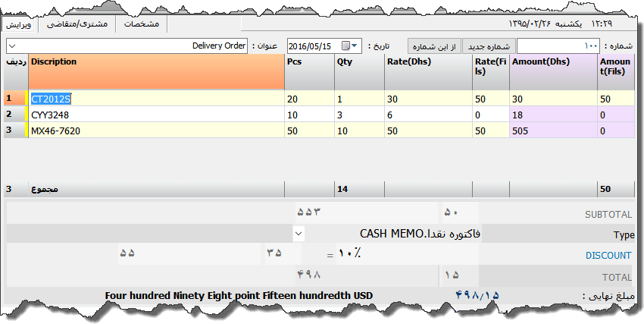This screenshot has height=324, width=644.
Task: Click the DISCOUNT link label
Action: click(x=608, y=256)
